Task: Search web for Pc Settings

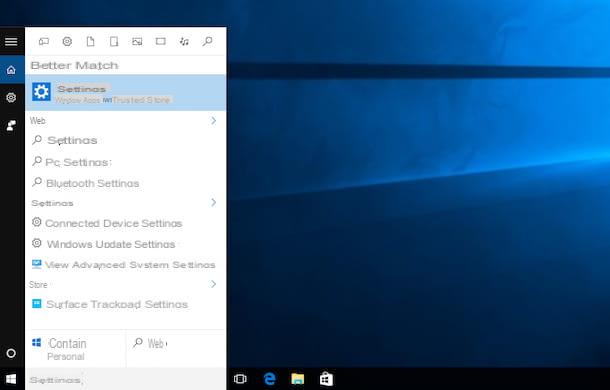Action: [126, 162]
